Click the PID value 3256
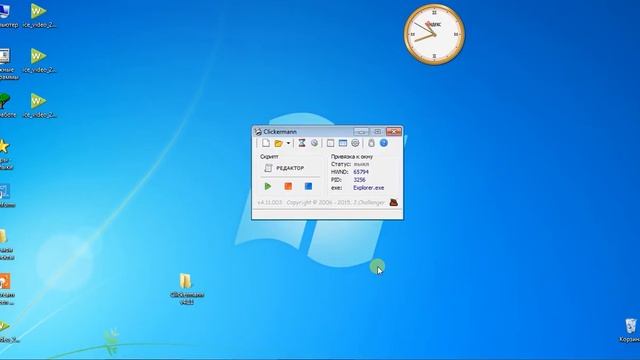Screen dimensions: 640x360 [x=359, y=180]
